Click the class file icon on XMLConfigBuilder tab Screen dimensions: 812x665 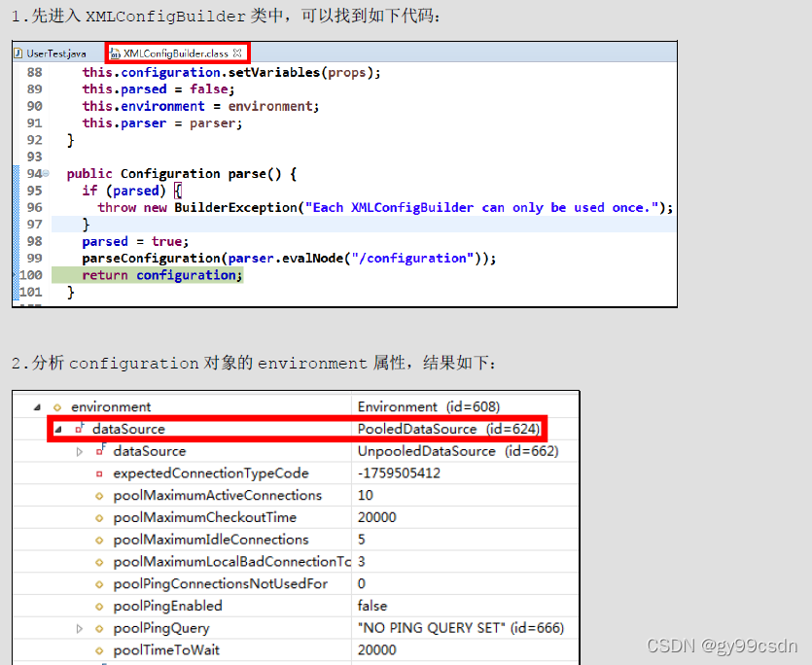(x=116, y=53)
